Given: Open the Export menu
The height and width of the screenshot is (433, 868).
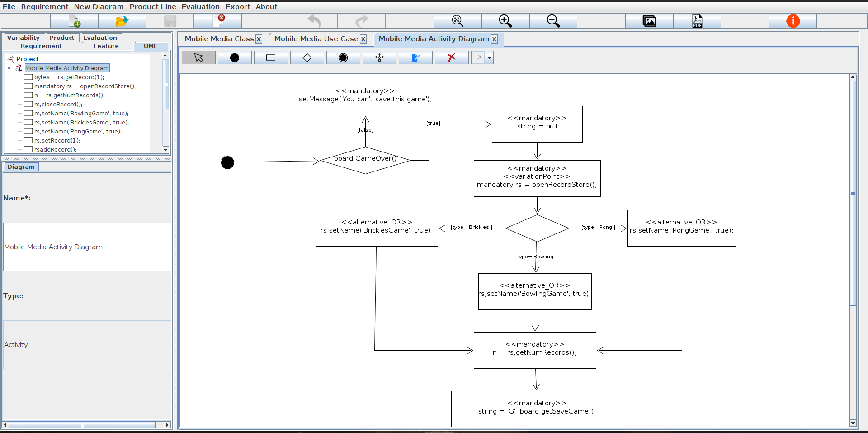Looking at the screenshot, I should 238,7.
